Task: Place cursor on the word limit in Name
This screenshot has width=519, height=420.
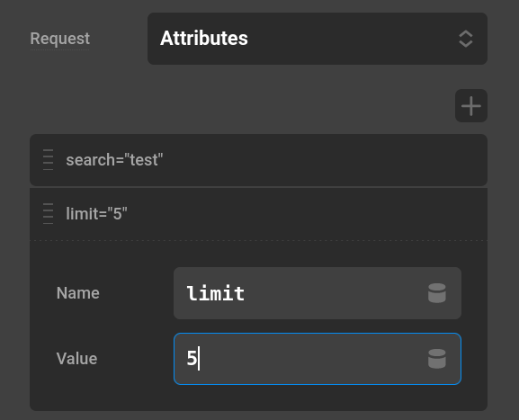Action: pos(216,293)
